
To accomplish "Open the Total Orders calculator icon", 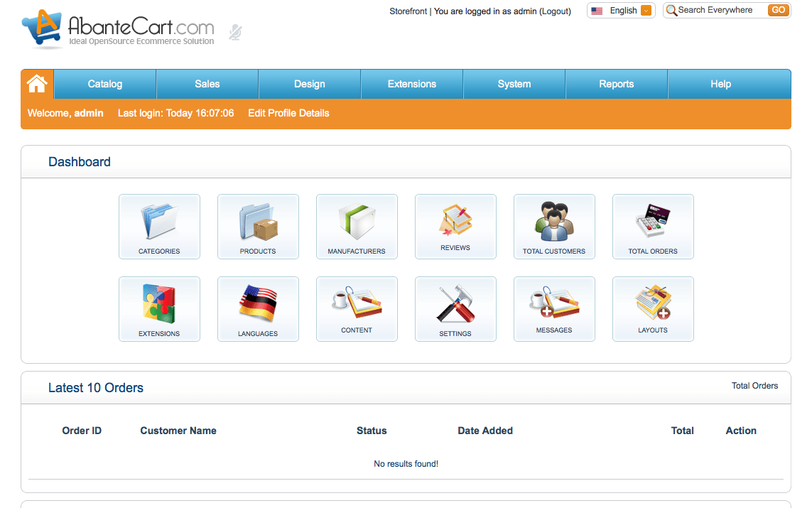I will click(653, 226).
